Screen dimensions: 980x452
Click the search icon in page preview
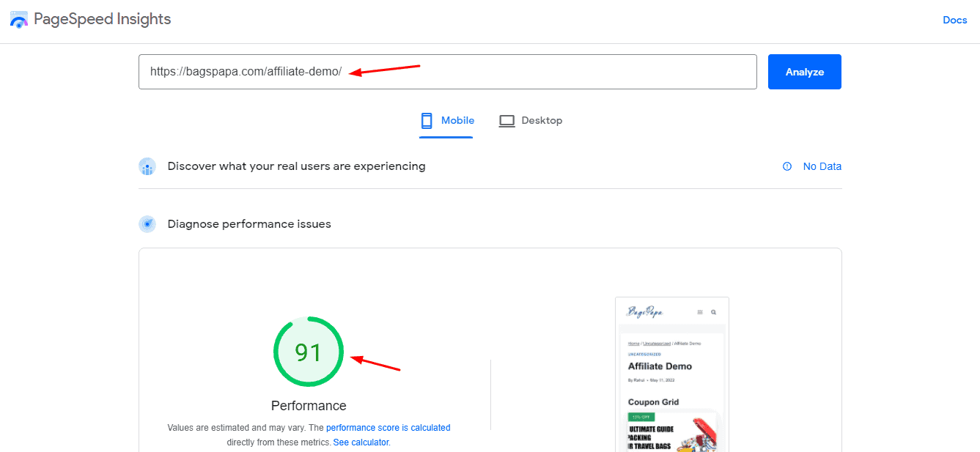point(713,312)
